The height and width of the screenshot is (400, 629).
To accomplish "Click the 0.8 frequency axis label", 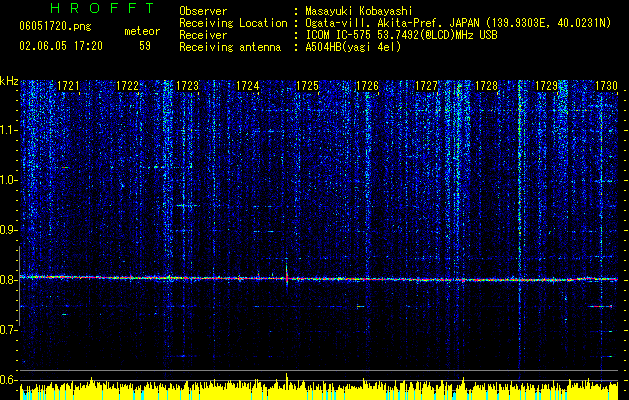I will 9,280.
